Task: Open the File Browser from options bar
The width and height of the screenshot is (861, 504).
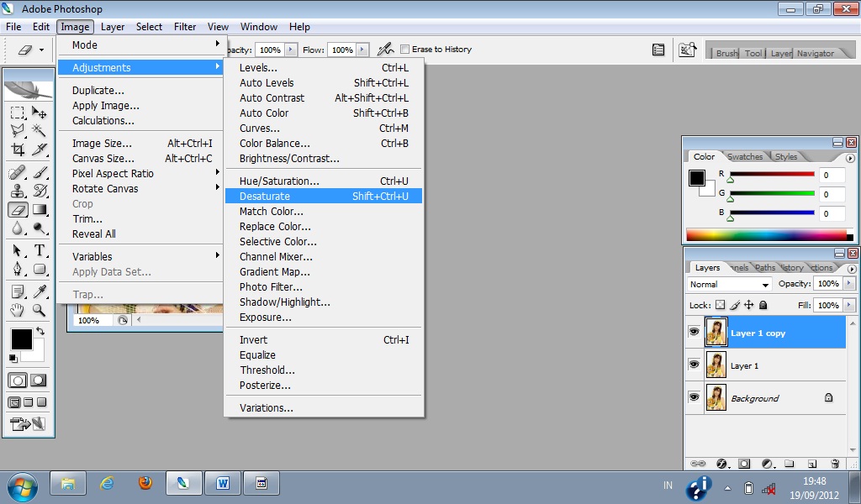Action: tap(687, 50)
